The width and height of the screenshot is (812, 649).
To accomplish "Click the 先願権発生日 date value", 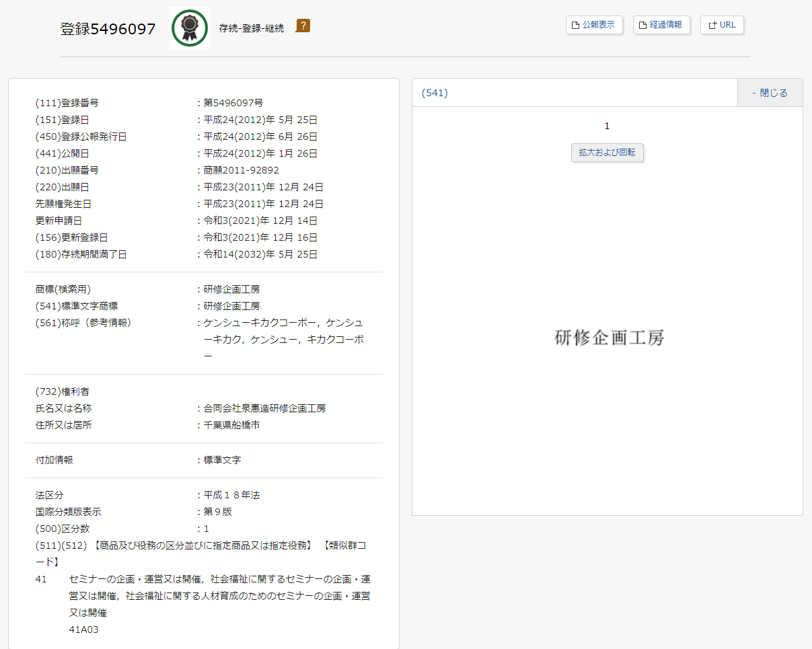I will [264, 204].
